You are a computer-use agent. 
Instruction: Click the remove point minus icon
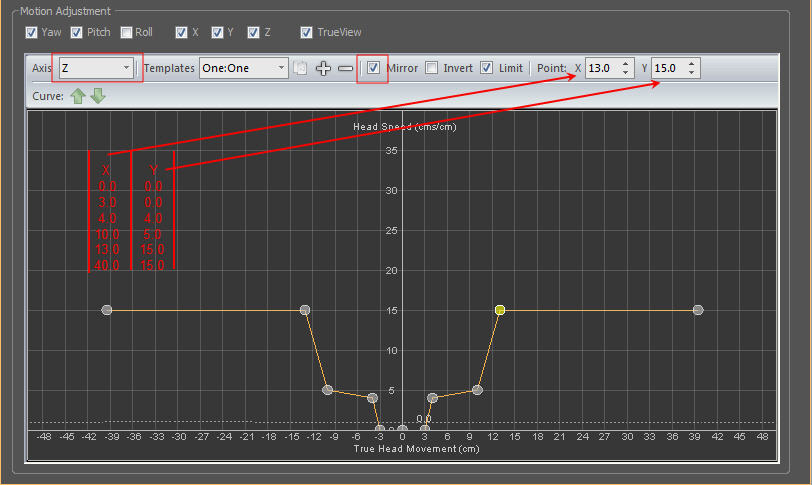[x=345, y=68]
